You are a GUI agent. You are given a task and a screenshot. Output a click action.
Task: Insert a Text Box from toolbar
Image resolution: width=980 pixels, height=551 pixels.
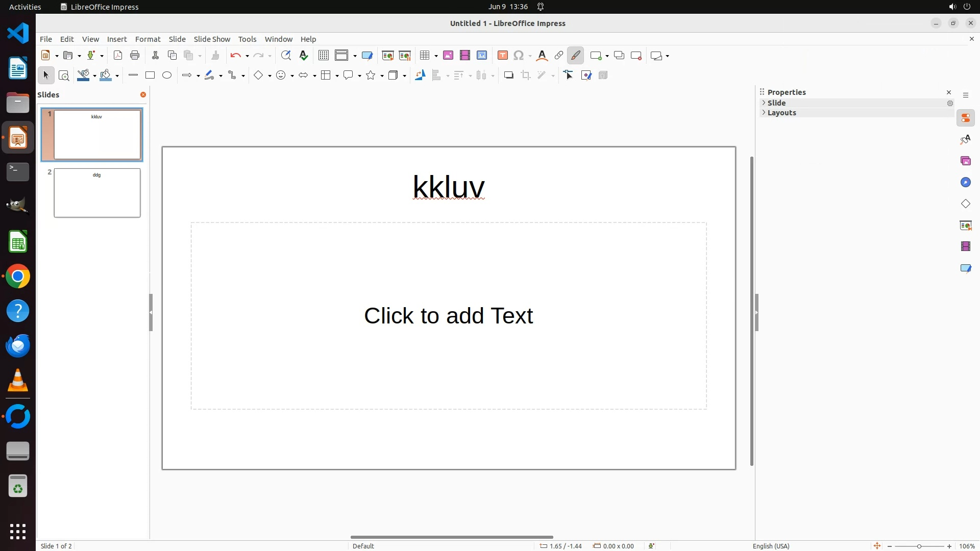click(x=502, y=56)
